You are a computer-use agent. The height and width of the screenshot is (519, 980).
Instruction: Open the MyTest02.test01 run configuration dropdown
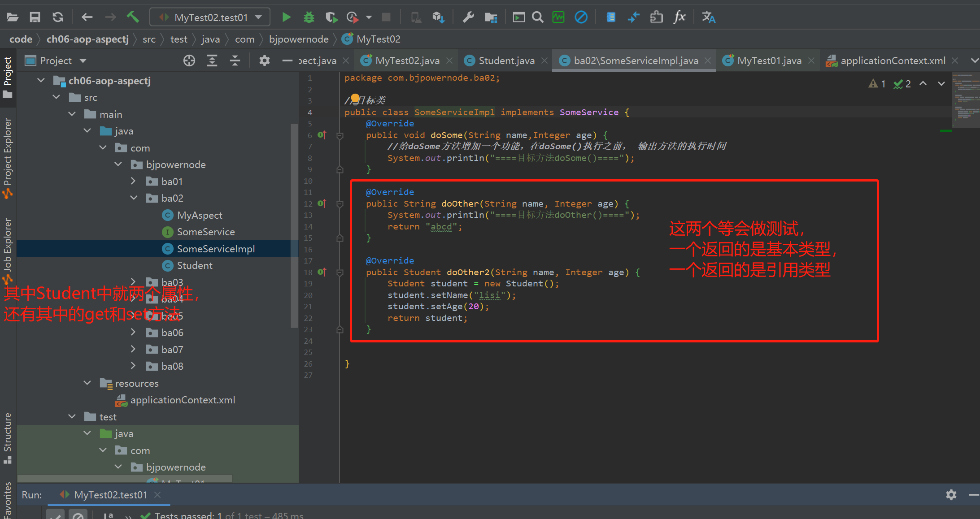tap(210, 17)
